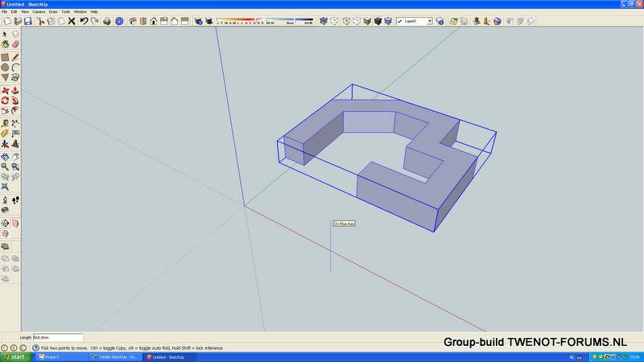Choose the Walk footprints tool
The image size is (644, 362).
[15, 200]
